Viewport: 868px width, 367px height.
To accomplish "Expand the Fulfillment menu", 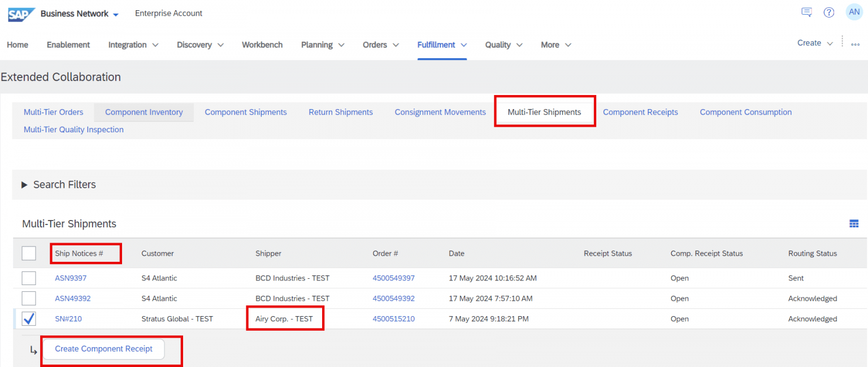I will pyautogui.click(x=442, y=45).
